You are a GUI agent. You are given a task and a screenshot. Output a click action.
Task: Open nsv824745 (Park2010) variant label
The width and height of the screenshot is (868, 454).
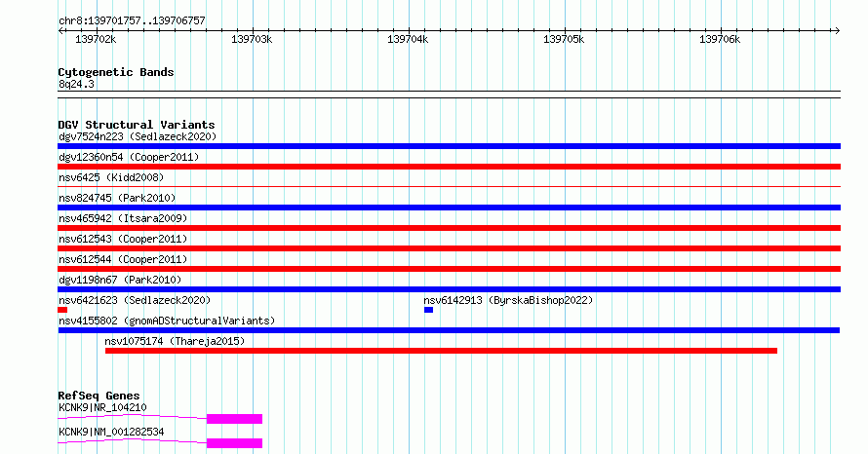pos(117,198)
